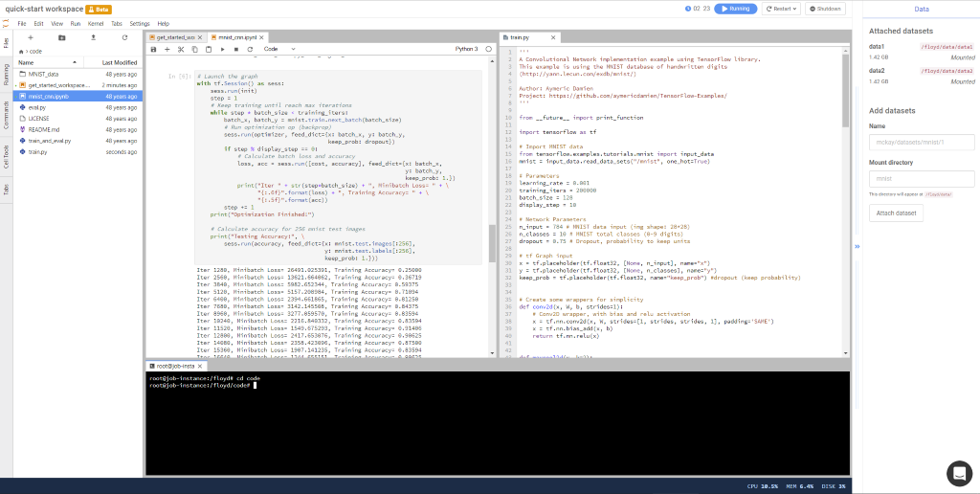Interrupt the kernel with the stop icon
980x494 pixels.
(236, 49)
